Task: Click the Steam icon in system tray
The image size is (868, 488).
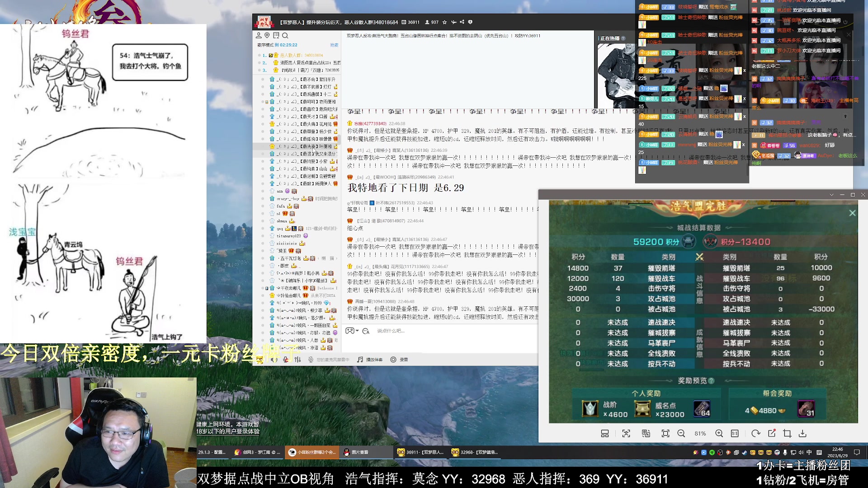Action: [x=744, y=452]
